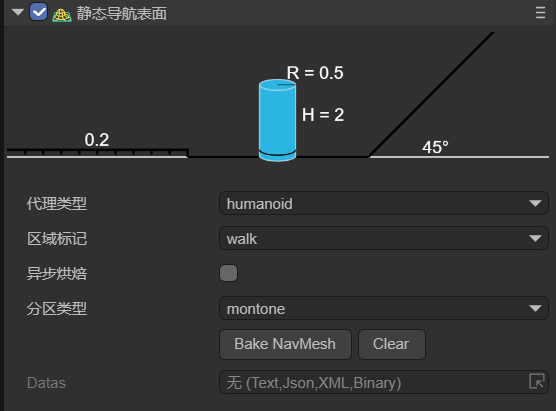Click the blue agent cylinder diagram
Viewport: 556px width, 411px height.
pyautogui.click(x=277, y=120)
